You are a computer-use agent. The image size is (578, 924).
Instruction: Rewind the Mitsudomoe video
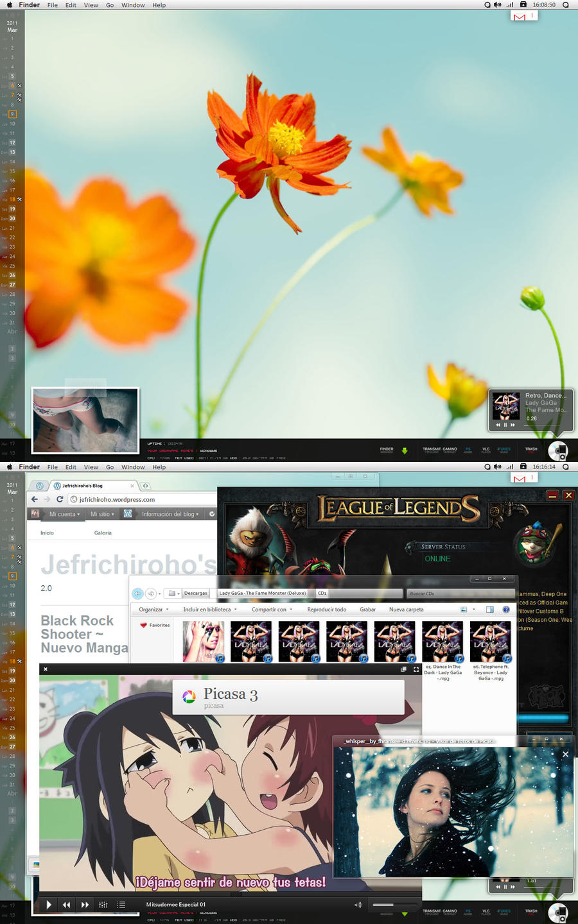(67, 905)
